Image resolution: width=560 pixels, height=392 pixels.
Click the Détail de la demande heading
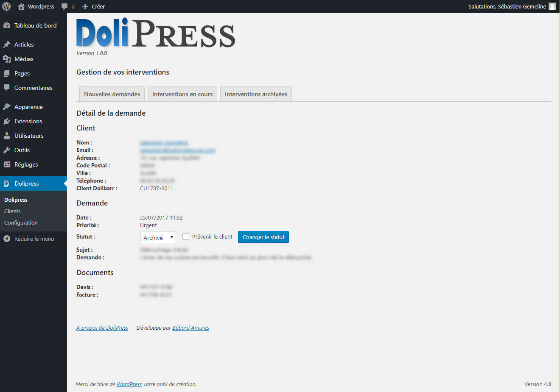[x=111, y=113]
